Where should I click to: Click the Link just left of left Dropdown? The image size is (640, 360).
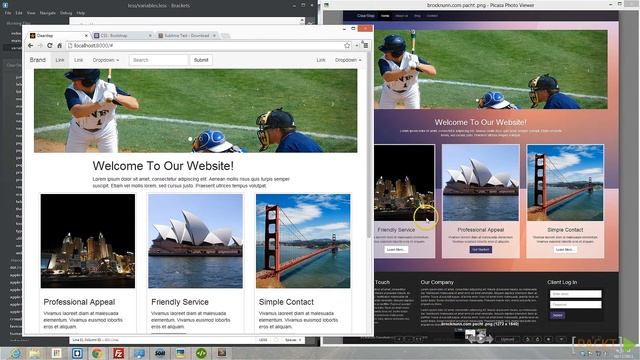point(78,60)
